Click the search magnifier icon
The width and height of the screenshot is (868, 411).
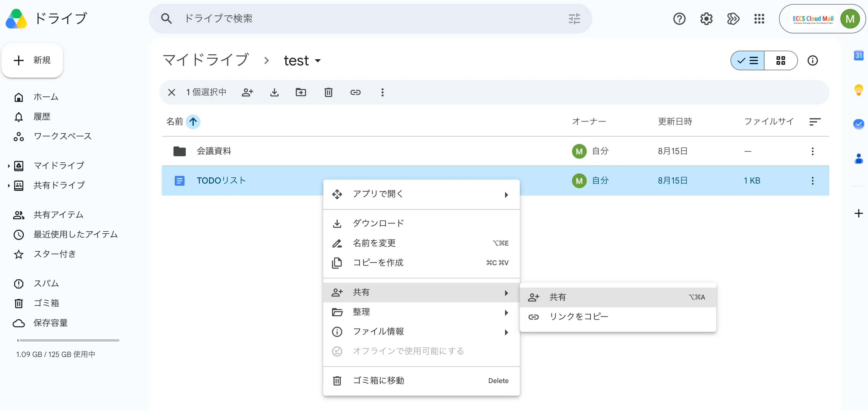(166, 18)
